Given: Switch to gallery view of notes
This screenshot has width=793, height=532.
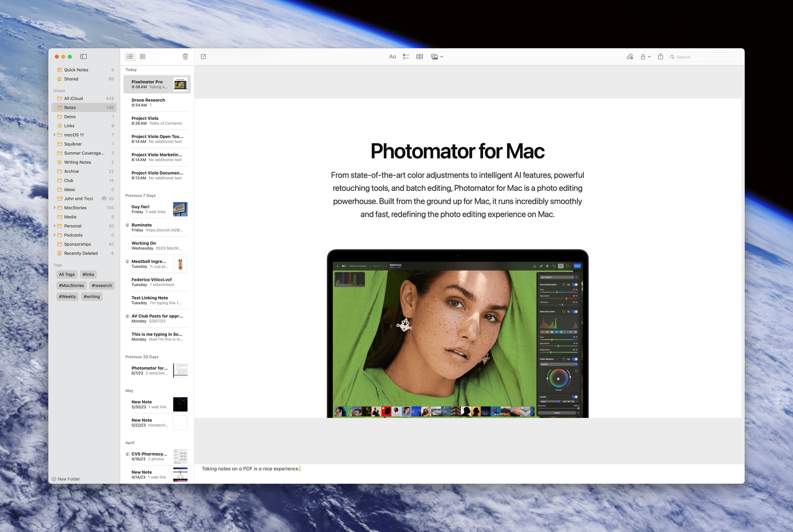Looking at the screenshot, I should tap(142, 57).
